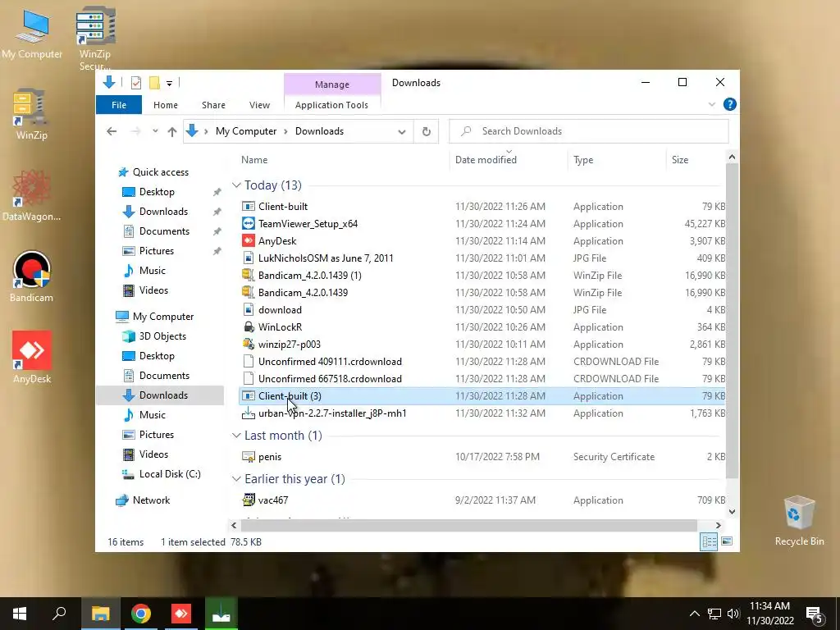The image size is (840, 630).
Task: Refresh the Downloads folder
Action: [426, 131]
